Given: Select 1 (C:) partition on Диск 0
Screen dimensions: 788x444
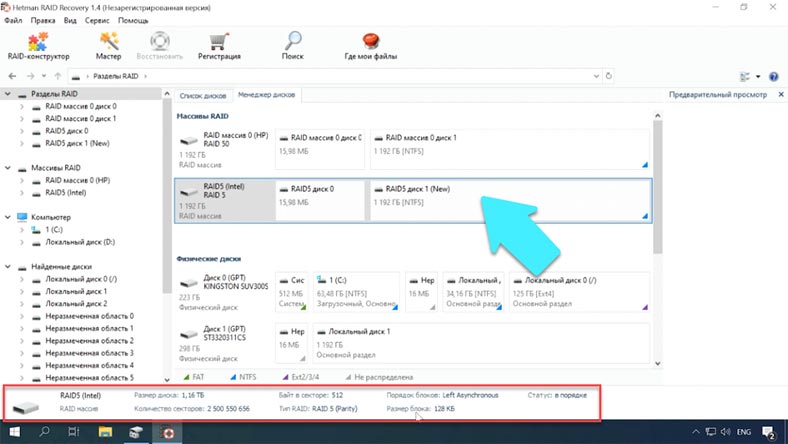Looking at the screenshot, I should (356, 292).
